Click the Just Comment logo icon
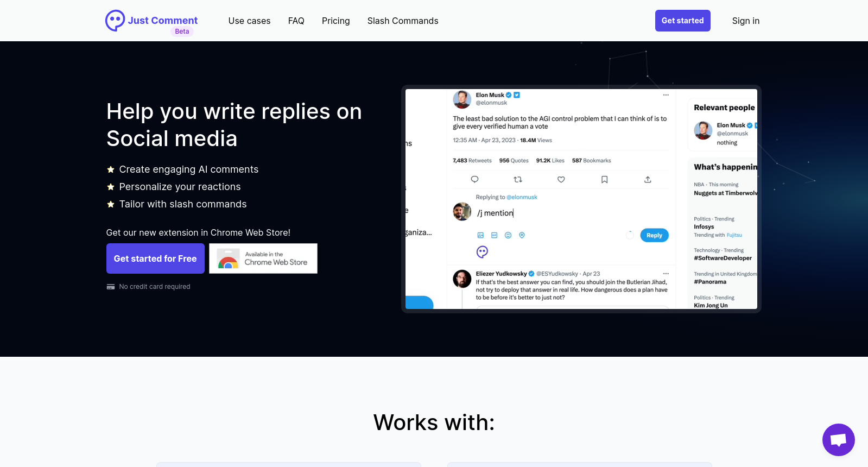The image size is (868, 467). [x=115, y=21]
